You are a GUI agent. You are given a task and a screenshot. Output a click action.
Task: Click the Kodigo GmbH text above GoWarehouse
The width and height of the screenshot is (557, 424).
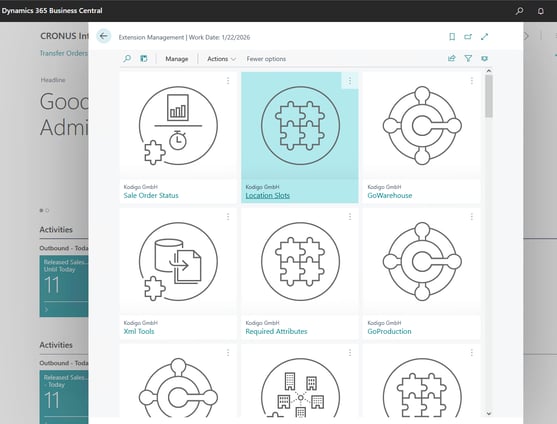tap(384, 187)
